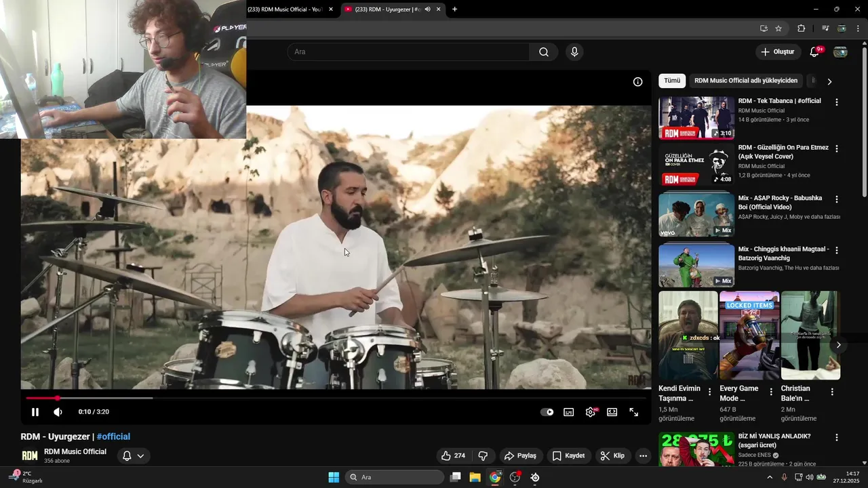
Task: Select the Tümü filter chip
Action: click(672, 81)
